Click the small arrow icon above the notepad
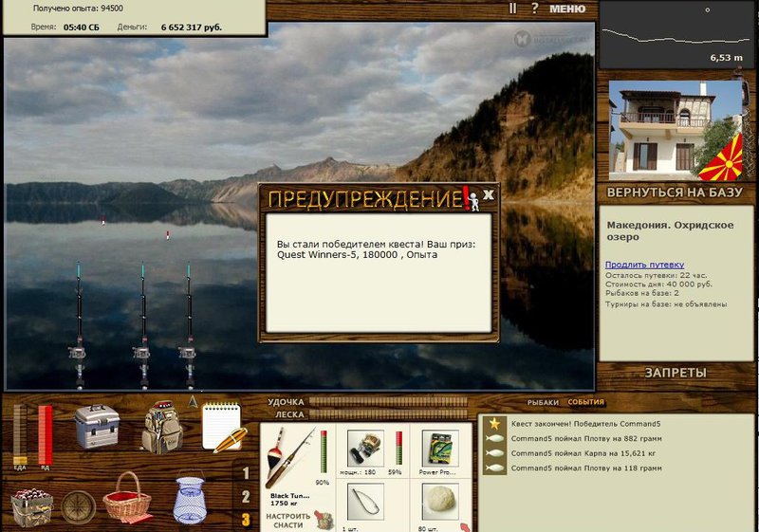The width and height of the screenshot is (759, 532). [194, 401]
